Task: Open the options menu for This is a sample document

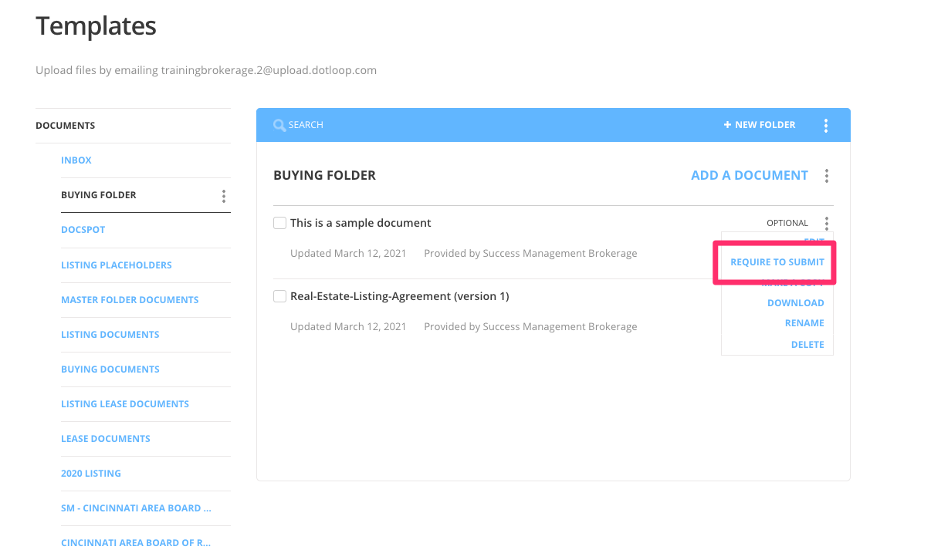Action: pos(826,222)
